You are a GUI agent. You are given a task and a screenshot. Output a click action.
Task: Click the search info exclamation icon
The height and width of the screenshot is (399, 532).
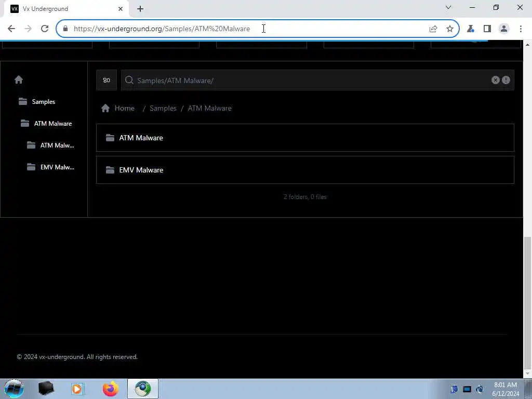coord(506,80)
